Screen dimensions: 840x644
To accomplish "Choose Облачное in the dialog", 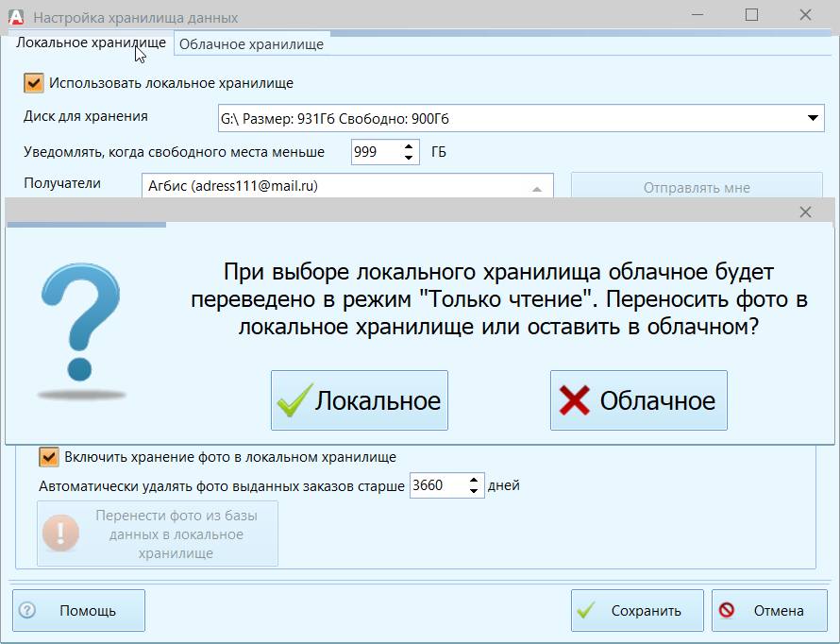I will tap(639, 400).
